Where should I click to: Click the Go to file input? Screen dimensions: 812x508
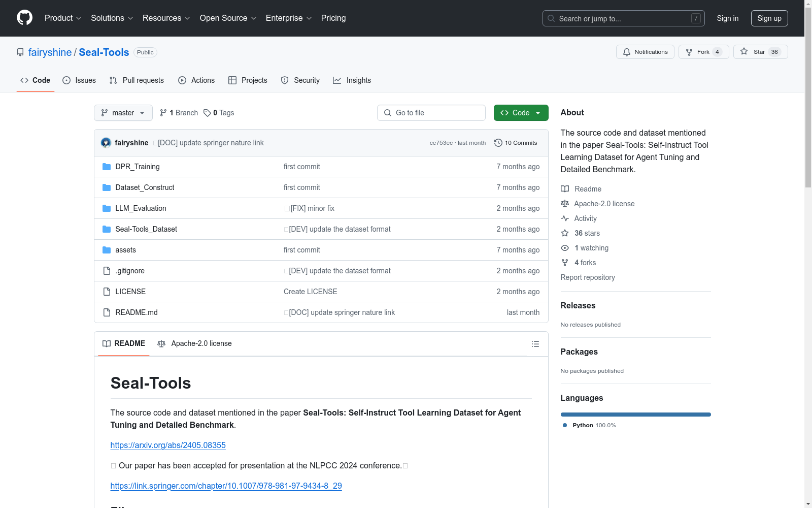pos(431,113)
